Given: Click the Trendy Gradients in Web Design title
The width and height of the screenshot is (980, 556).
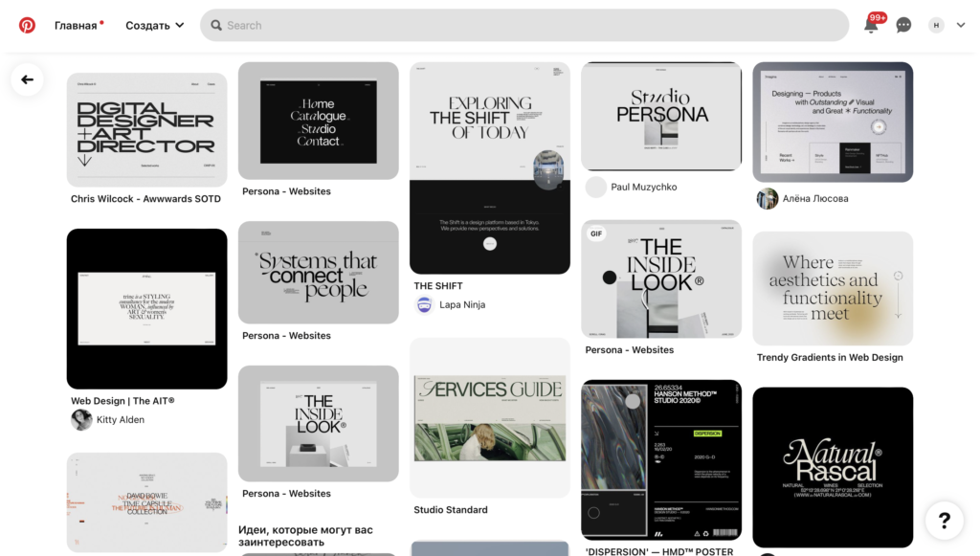Looking at the screenshot, I should (x=830, y=357).
